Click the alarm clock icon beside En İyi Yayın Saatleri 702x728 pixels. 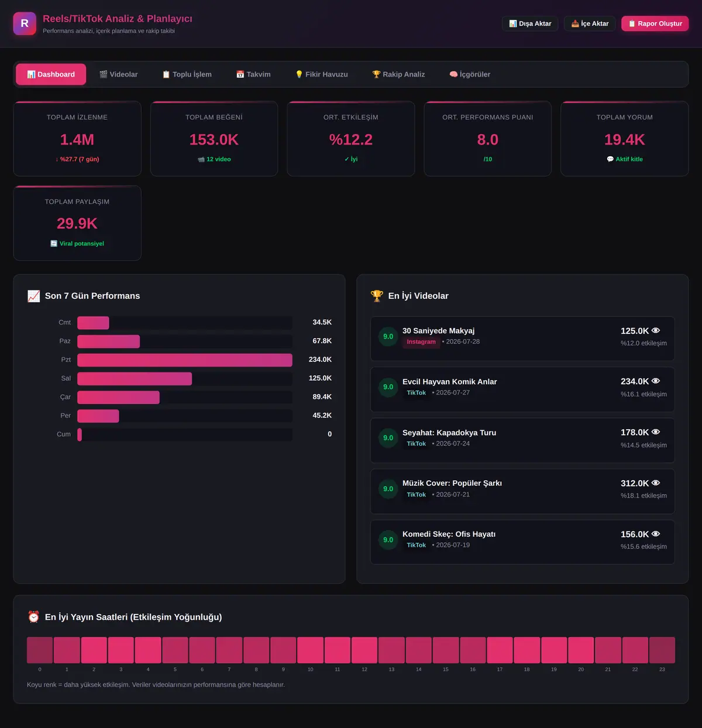34,617
